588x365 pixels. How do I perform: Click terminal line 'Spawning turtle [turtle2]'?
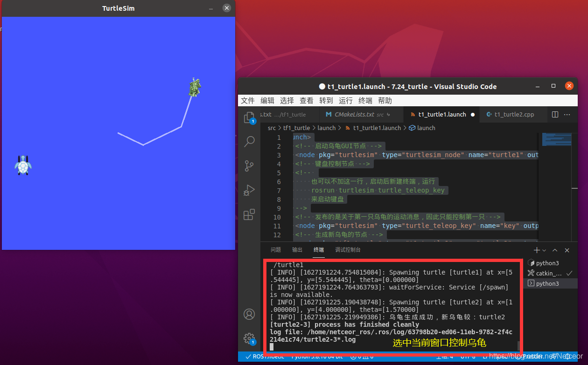tap(391, 306)
